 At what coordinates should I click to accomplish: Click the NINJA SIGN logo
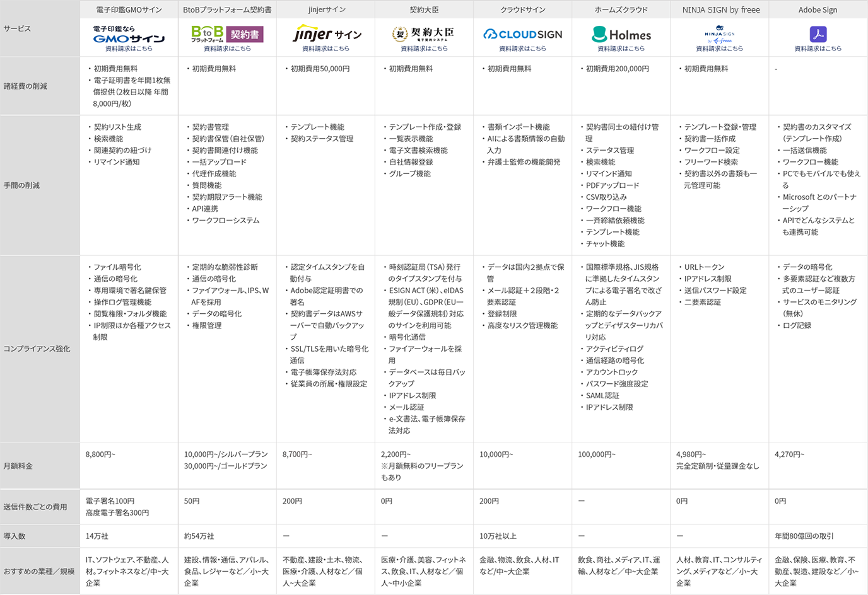pyautogui.click(x=720, y=34)
